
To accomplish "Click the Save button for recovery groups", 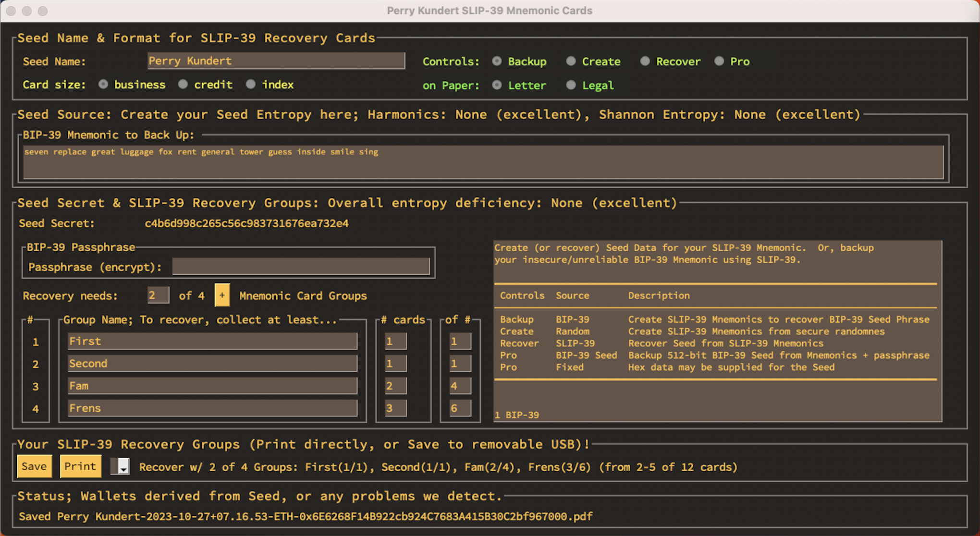I will (33, 467).
